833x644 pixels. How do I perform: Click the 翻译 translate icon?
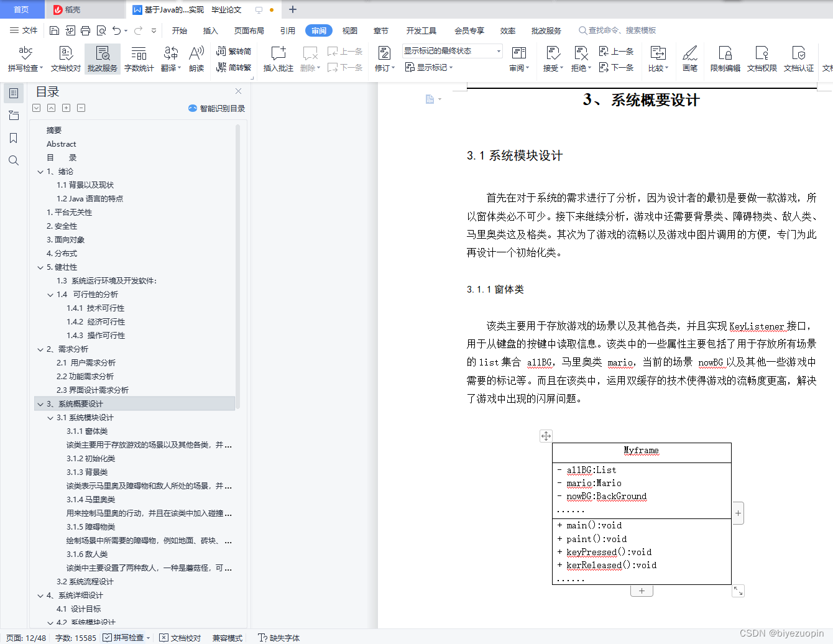pos(170,58)
